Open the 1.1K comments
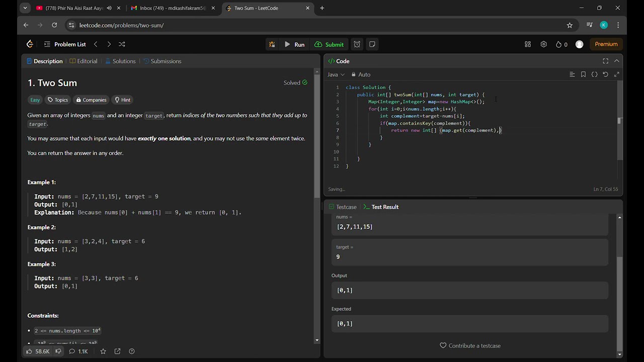 [x=78, y=351]
